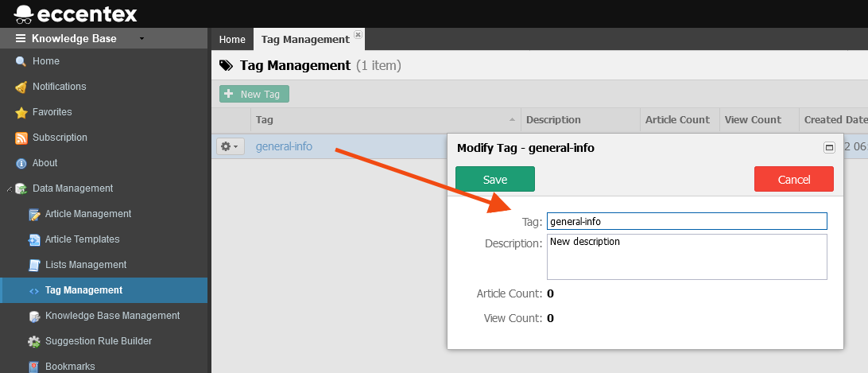Click the New Tag button

pos(254,94)
